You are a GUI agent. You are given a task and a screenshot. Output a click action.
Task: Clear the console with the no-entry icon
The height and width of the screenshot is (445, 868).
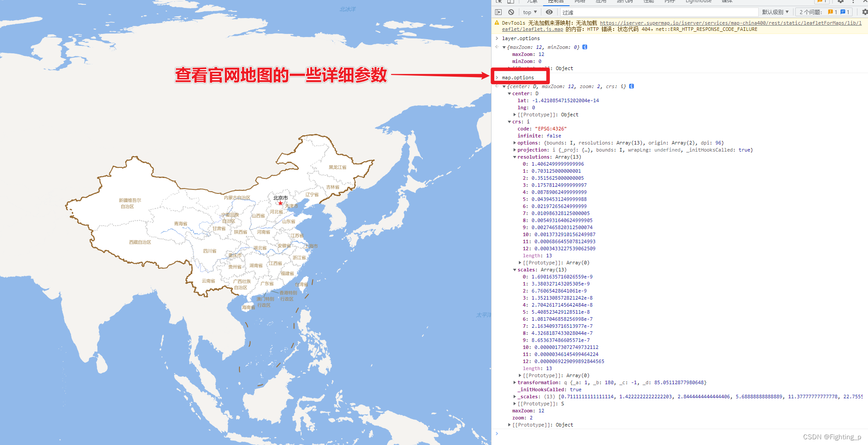click(511, 12)
